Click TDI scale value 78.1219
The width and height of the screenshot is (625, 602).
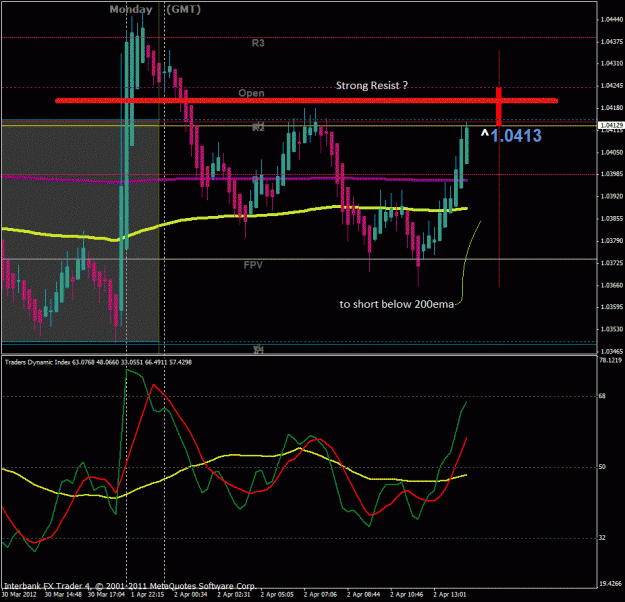click(611, 360)
